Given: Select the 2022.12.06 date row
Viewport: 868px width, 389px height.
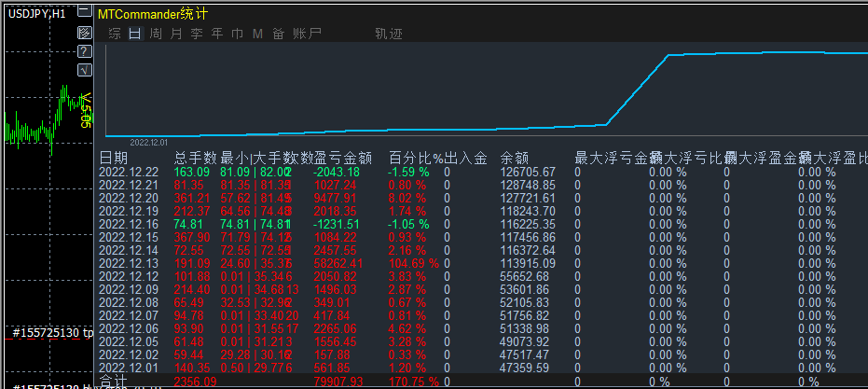Looking at the screenshot, I should pyautogui.click(x=129, y=328).
